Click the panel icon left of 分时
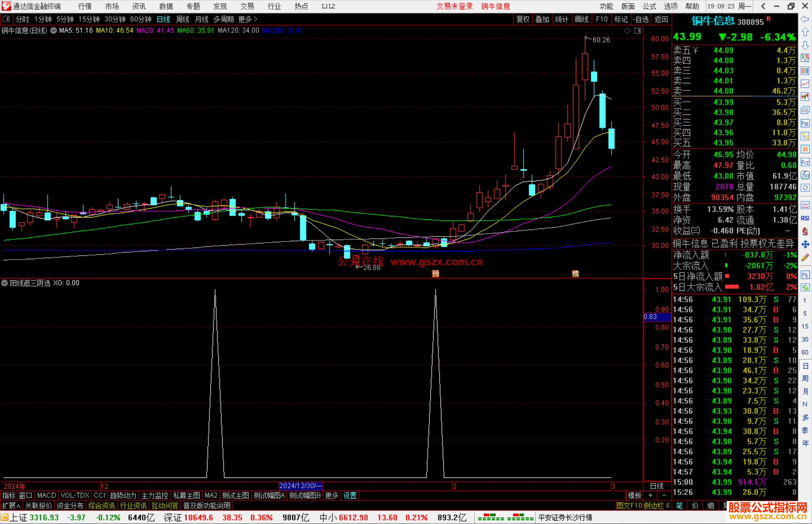Screen dimensions: 812x524 6,19
